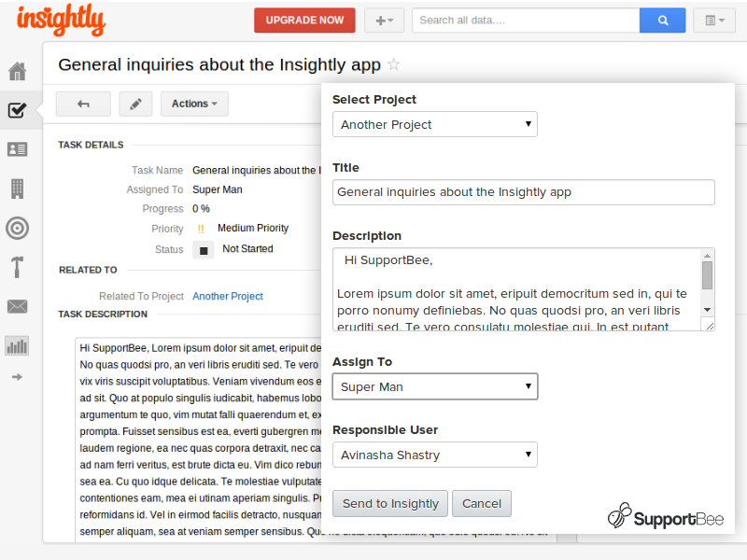Cancel the project dialog
Screen dimensions: 747x560
[482, 503]
